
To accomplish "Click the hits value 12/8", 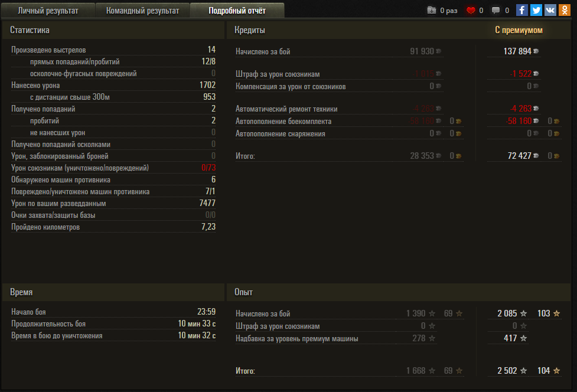I will pyautogui.click(x=208, y=61).
